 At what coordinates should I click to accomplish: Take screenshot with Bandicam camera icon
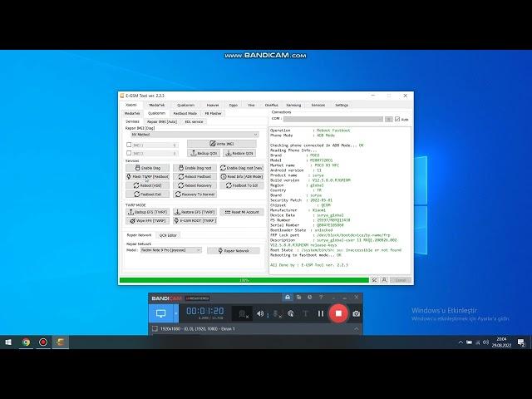[357, 314]
